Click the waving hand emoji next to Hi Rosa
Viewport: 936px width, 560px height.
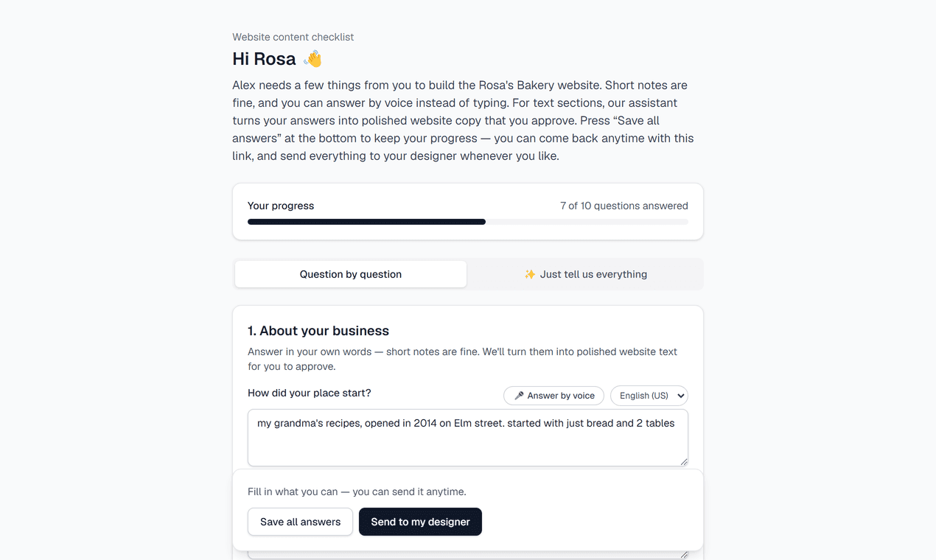click(312, 59)
